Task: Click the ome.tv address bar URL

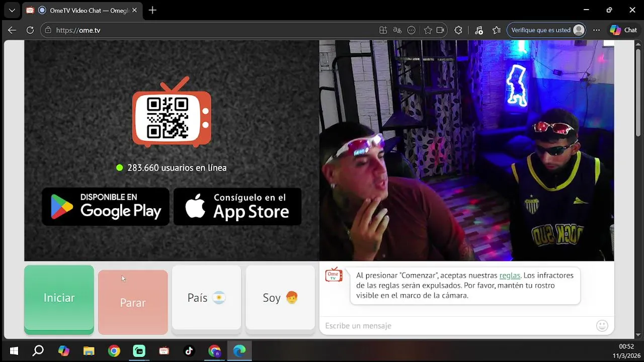Action: (78, 30)
